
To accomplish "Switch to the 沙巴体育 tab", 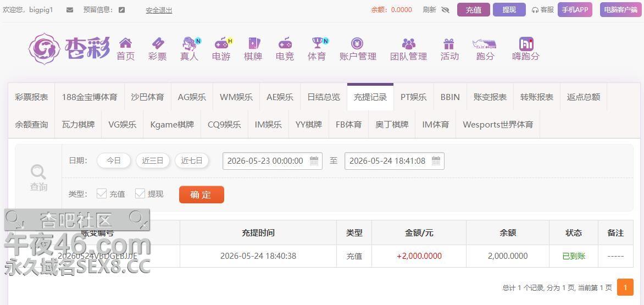I will 147,97.
